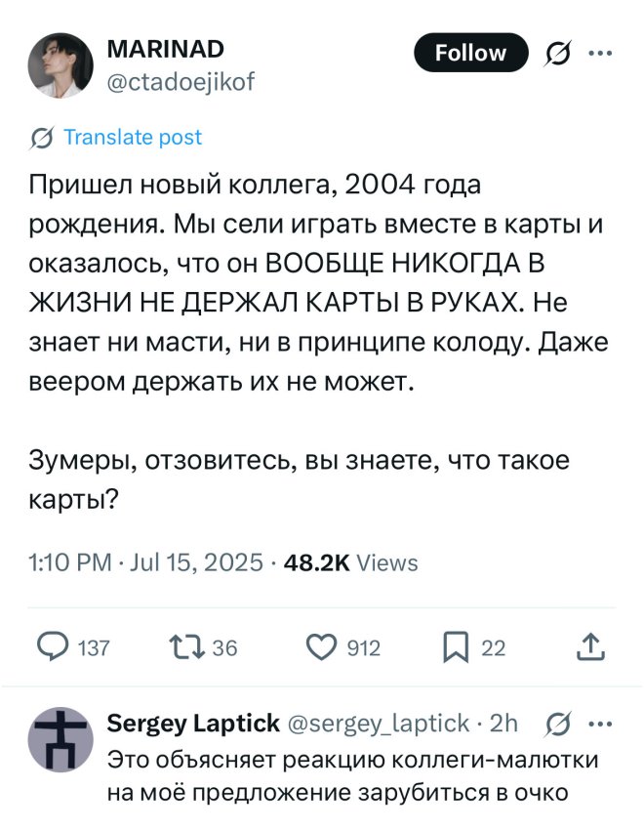Click the MARINAD display name
Viewport: 644px width, 830px height.
pos(165,49)
